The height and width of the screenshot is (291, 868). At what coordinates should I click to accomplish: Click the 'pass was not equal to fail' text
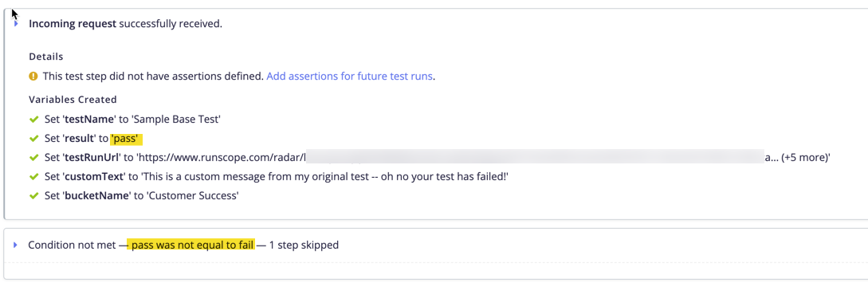[192, 245]
